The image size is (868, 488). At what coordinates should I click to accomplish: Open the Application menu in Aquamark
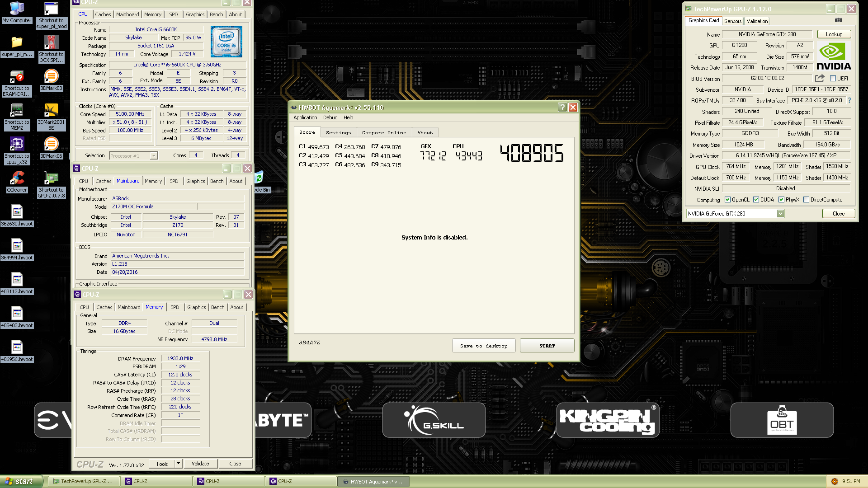click(x=305, y=117)
